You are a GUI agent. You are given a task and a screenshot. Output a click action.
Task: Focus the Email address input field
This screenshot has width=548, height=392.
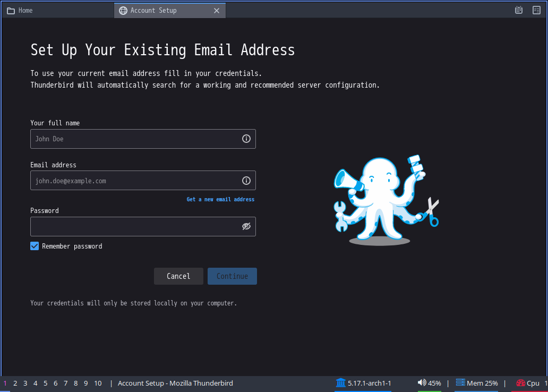click(x=143, y=181)
